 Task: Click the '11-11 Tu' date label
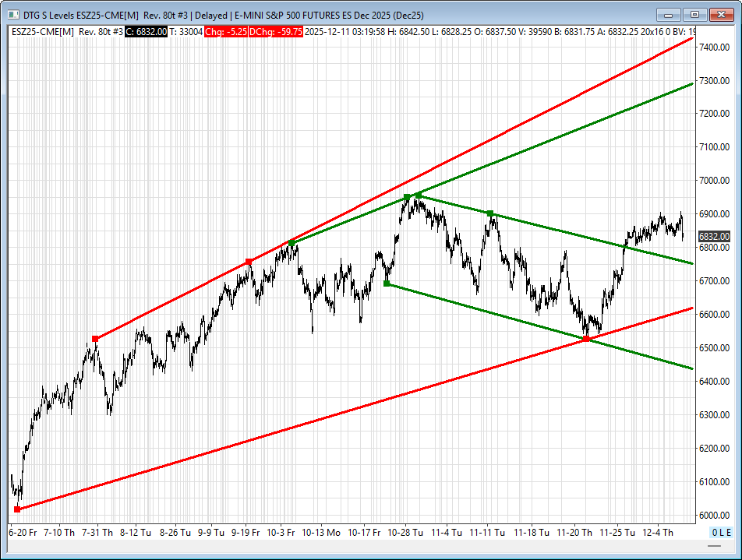(487, 533)
